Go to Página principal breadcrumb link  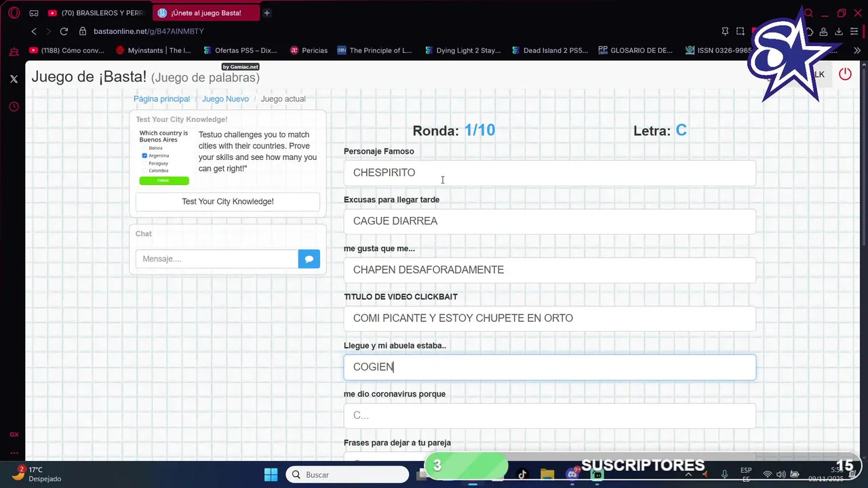click(161, 99)
